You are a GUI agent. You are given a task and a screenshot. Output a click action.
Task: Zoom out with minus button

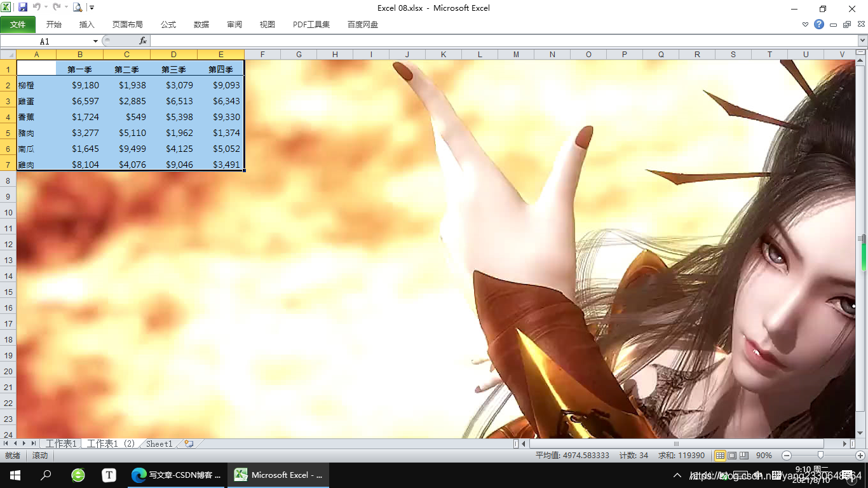coord(787,456)
